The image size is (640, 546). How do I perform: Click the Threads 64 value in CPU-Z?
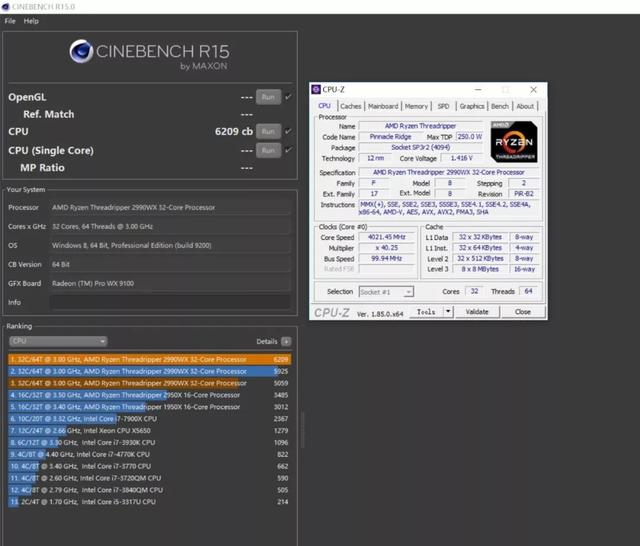(x=528, y=291)
